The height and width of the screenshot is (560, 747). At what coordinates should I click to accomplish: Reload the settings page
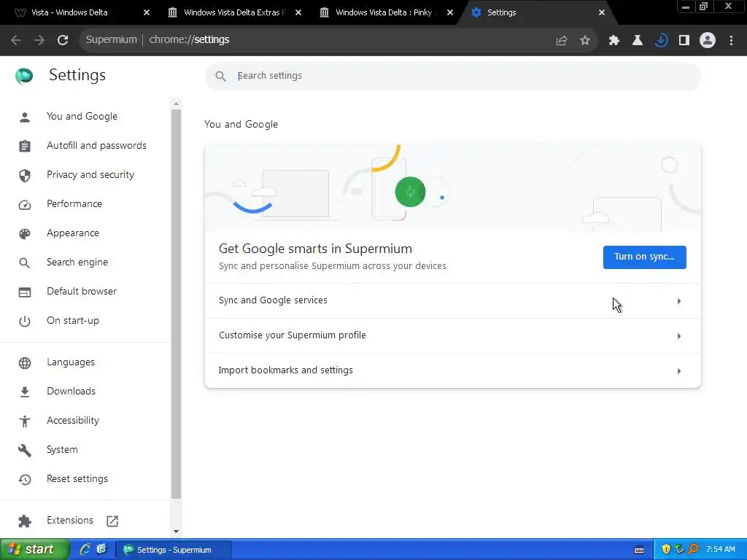(63, 40)
